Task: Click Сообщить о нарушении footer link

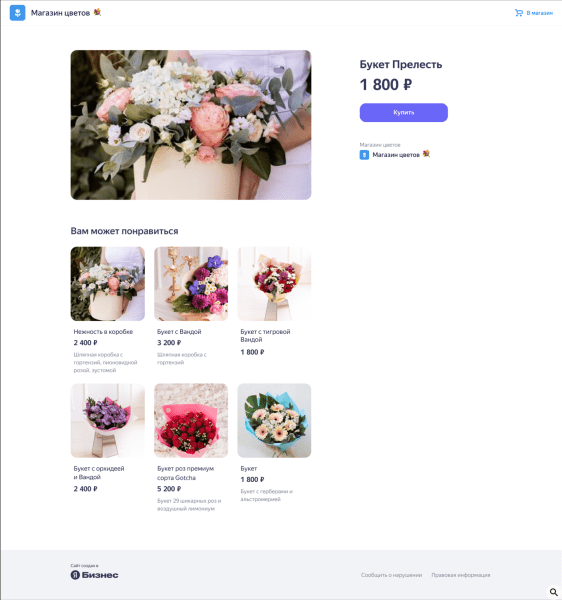Action: (x=391, y=575)
